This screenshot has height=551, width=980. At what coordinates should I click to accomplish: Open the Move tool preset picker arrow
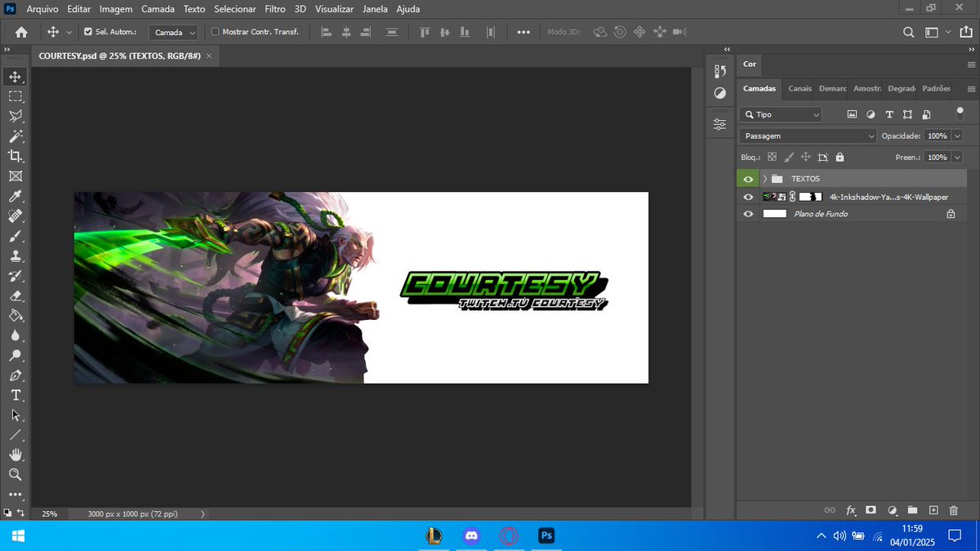pos(69,32)
